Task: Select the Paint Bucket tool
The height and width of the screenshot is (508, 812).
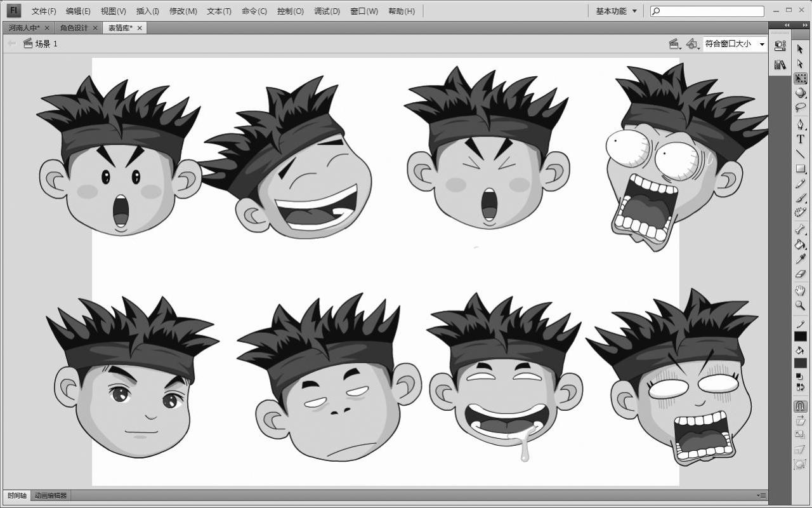Action: tap(800, 244)
